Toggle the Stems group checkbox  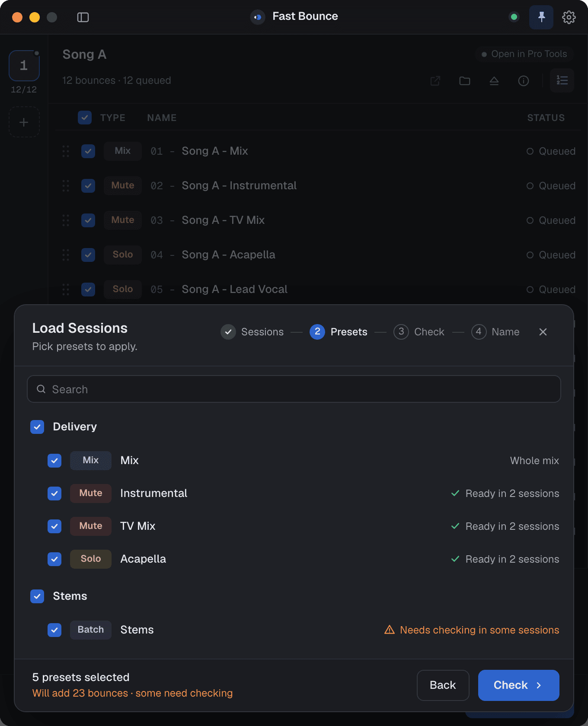pos(37,596)
